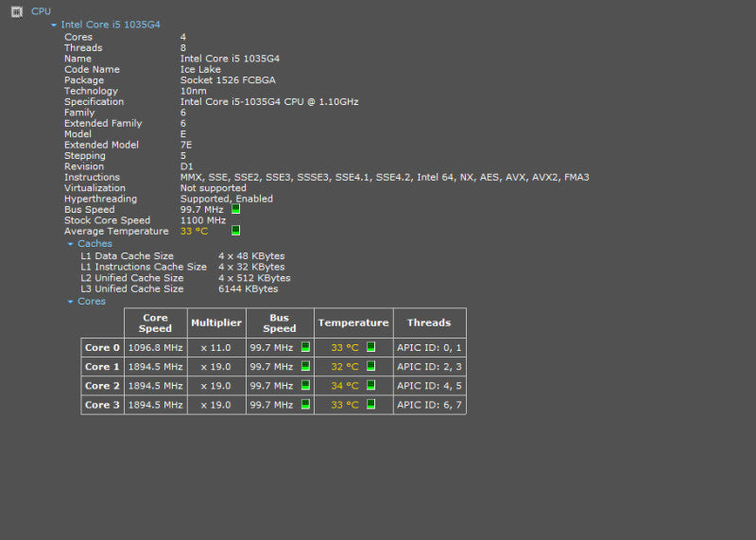This screenshot has width=756, height=540.
Task: Select the Threads column header
Action: pos(429,322)
